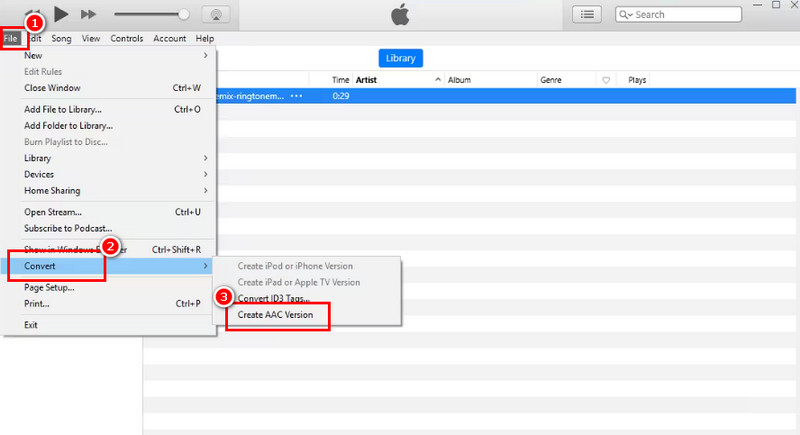Image resolution: width=800 pixels, height=435 pixels.
Task: Select the ringtone song row
Action: (x=506, y=96)
